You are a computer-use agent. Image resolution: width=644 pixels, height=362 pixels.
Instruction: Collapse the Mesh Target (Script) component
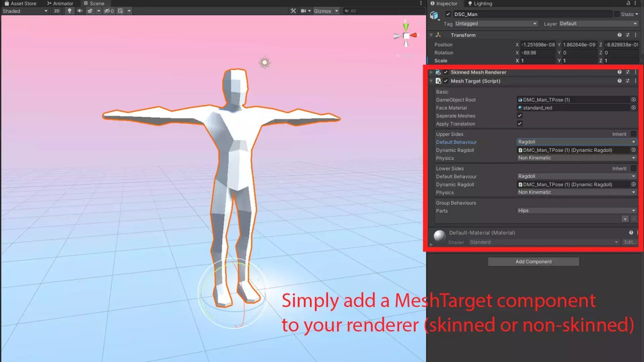coord(432,80)
